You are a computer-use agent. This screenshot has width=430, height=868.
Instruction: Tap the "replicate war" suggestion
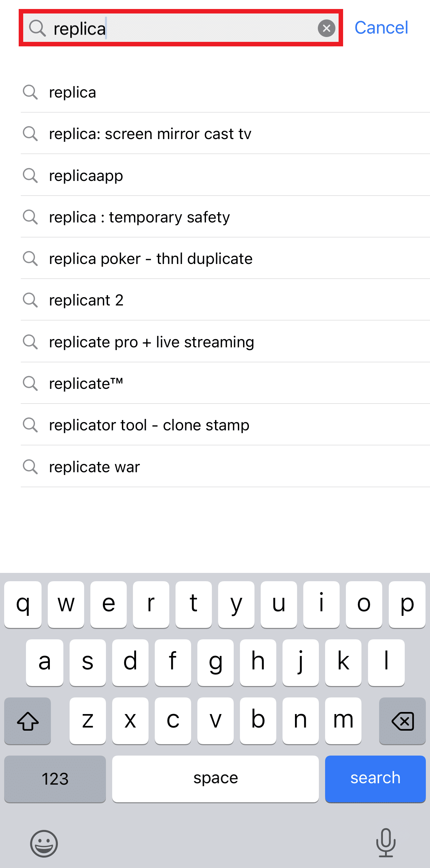point(95,467)
